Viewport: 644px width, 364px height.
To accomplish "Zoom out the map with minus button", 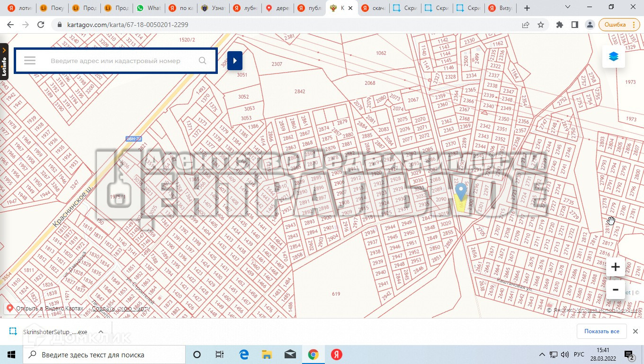I will click(615, 290).
